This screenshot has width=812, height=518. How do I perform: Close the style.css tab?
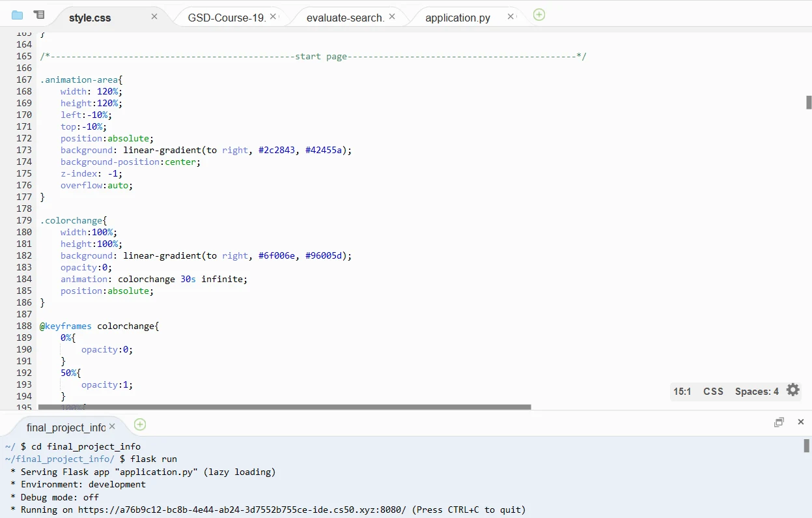pos(154,16)
